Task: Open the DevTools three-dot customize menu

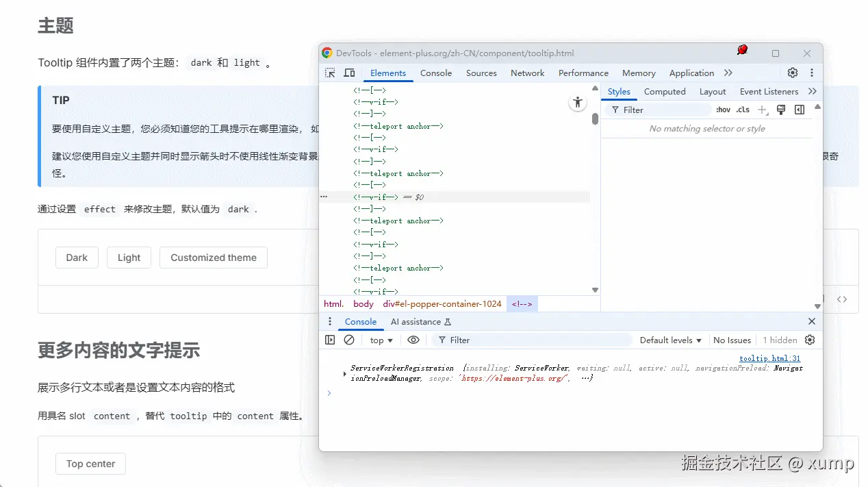Action: (x=812, y=73)
